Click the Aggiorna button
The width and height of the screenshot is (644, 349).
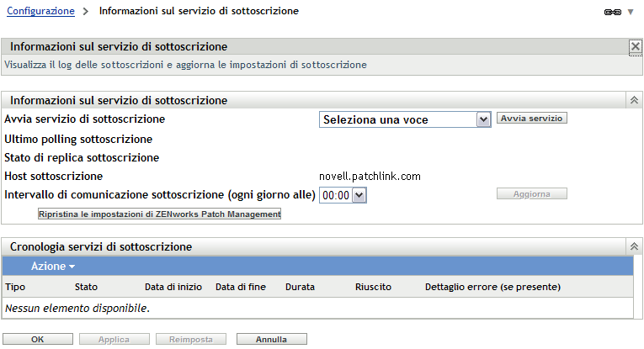pyautogui.click(x=531, y=194)
